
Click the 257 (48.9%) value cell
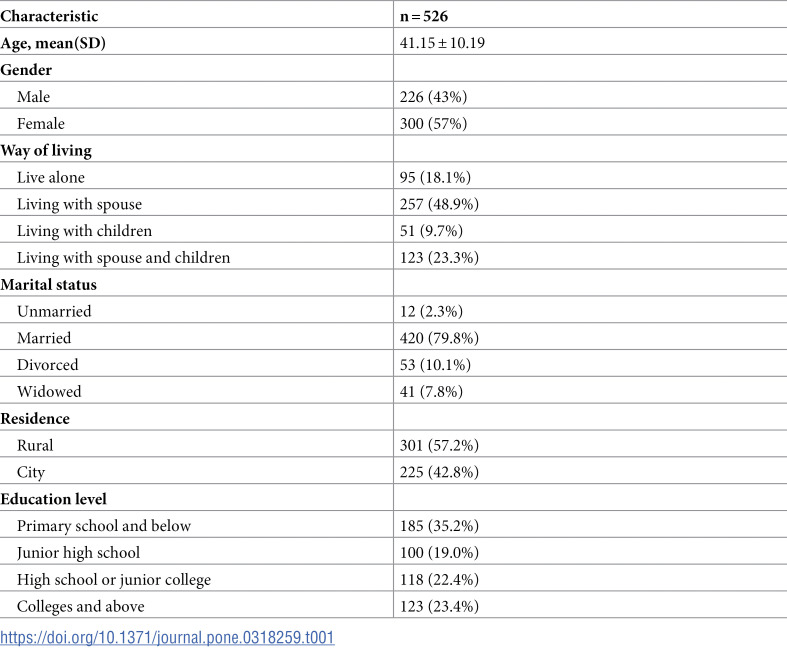[x=439, y=204]
